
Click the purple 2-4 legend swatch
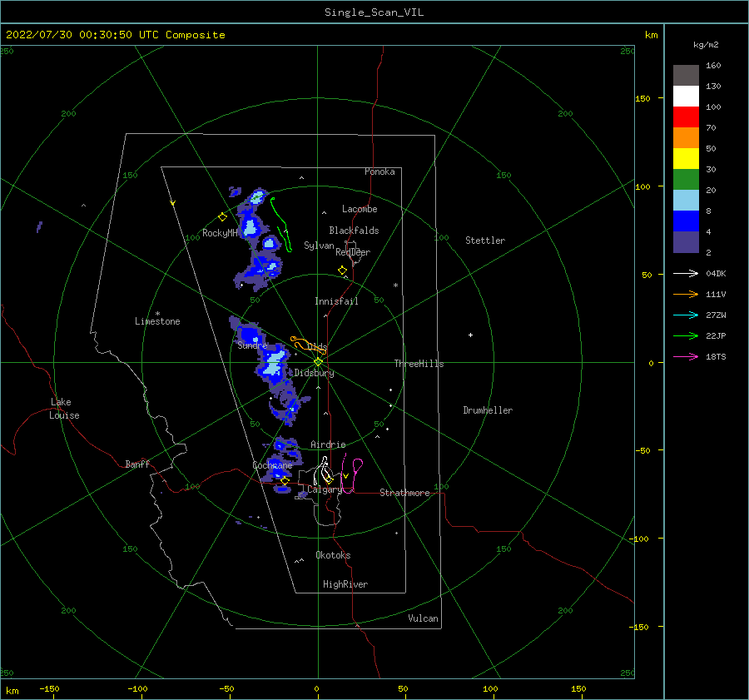[686, 241]
